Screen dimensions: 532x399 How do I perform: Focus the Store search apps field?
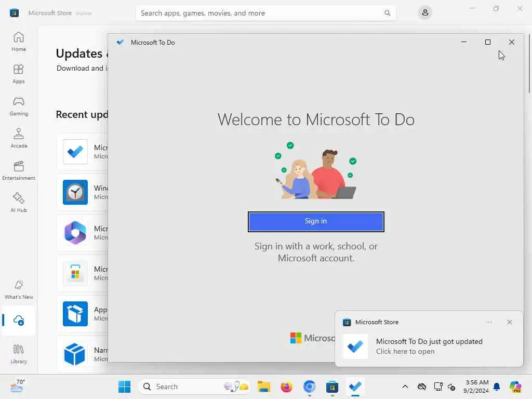click(x=265, y=13)
